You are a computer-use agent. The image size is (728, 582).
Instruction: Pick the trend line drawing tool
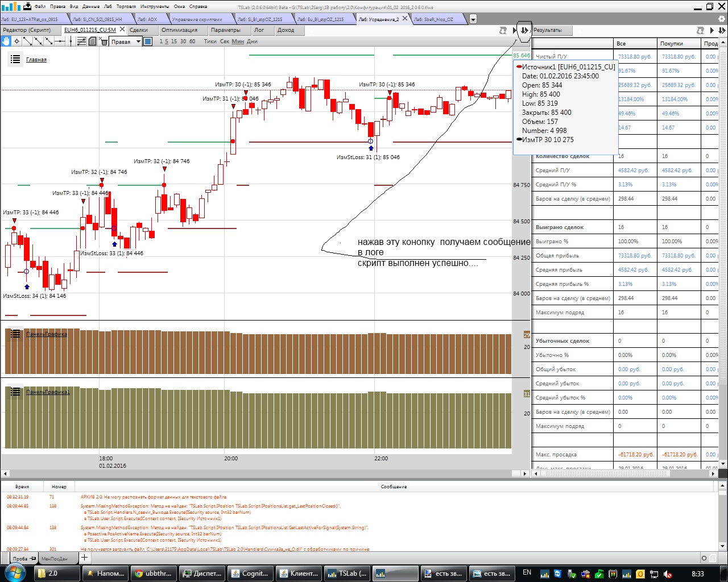pyautogui.click(x=28, y=41)
